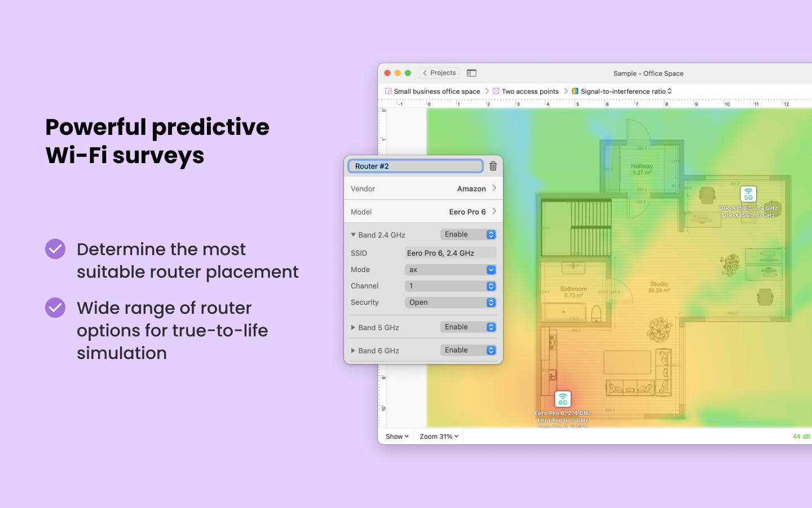Click the back chevron beside Projects
This screenshot has width=812, height=508.
click(424, 73)
